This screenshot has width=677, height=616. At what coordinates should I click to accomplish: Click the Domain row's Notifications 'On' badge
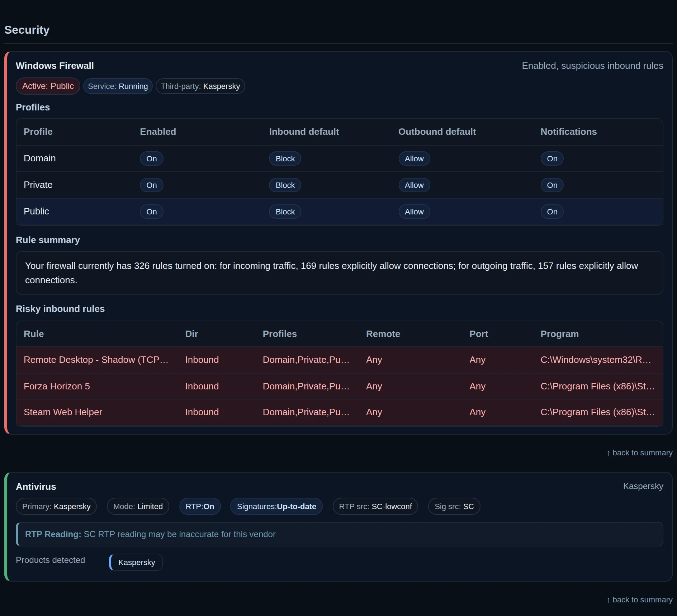(552, 158)
